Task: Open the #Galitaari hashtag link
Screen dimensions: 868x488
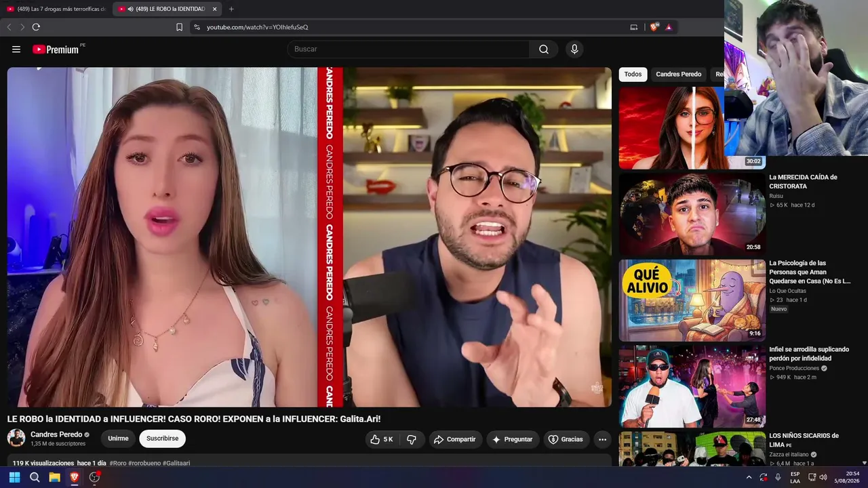Action: [x=176, y=464]
